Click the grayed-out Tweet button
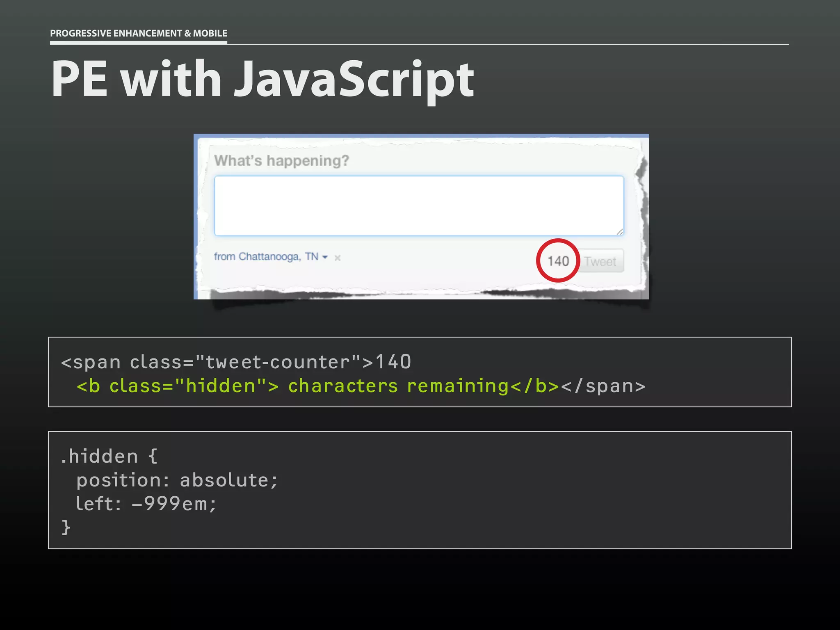The width and height of the screenshot is (840, 630). pyautogui.click(x=601, y=261)
